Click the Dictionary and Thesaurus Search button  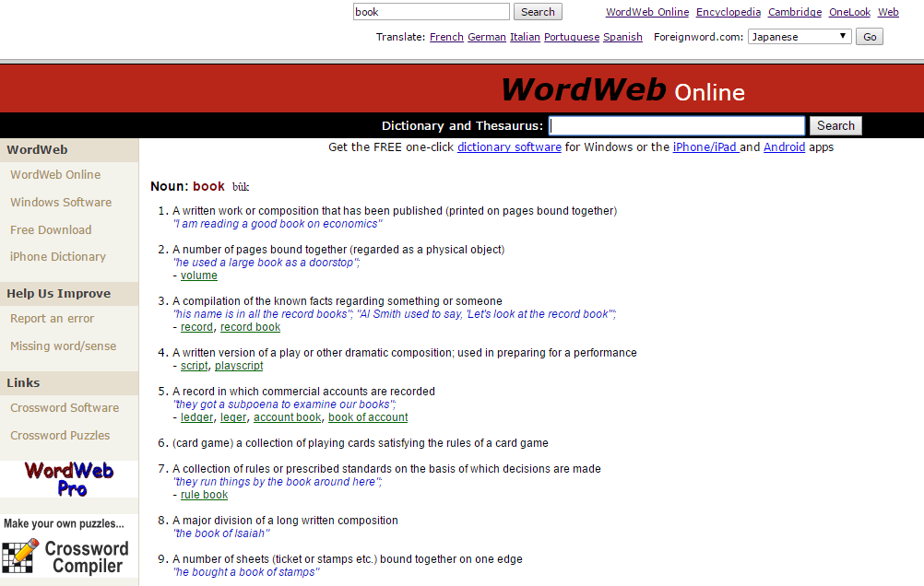coord(835,125)
